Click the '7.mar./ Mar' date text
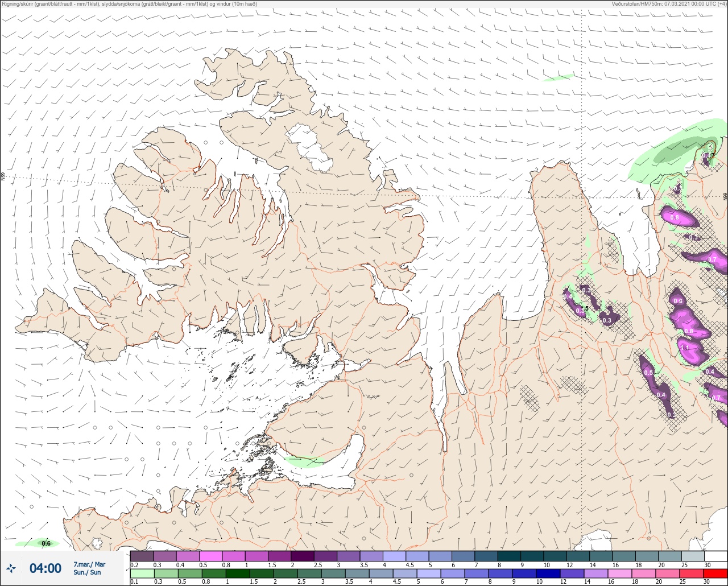 pyautogui.click(x=89, y=564)
